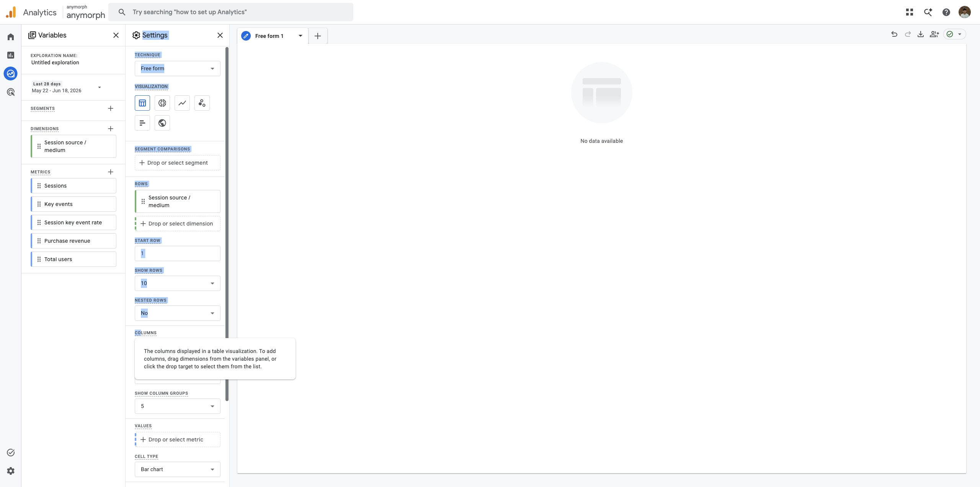Open the Home page from sidebar
The height and width of the screenshot is (487, 980).
click(x=11, y=37)
